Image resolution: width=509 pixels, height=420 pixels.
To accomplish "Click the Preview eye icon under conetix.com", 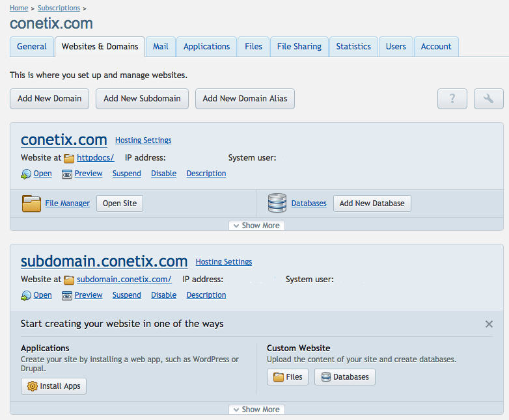I will tap(67, 174).
